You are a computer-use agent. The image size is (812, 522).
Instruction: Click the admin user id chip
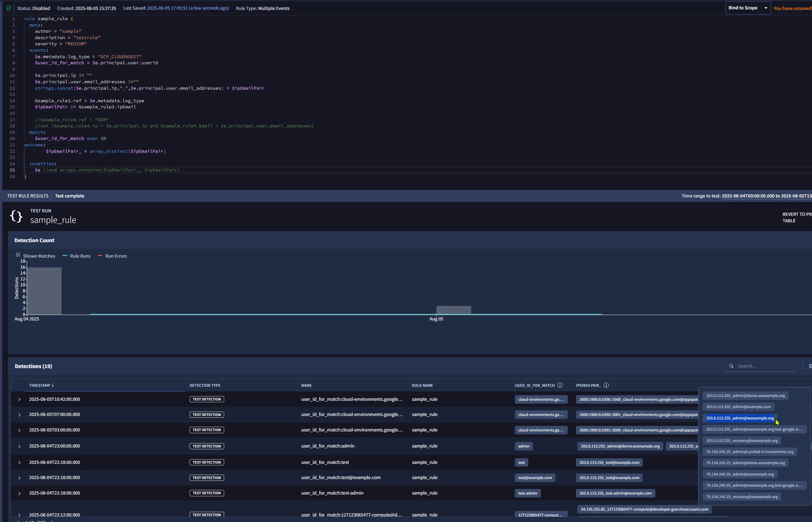[x=524, y=446]
